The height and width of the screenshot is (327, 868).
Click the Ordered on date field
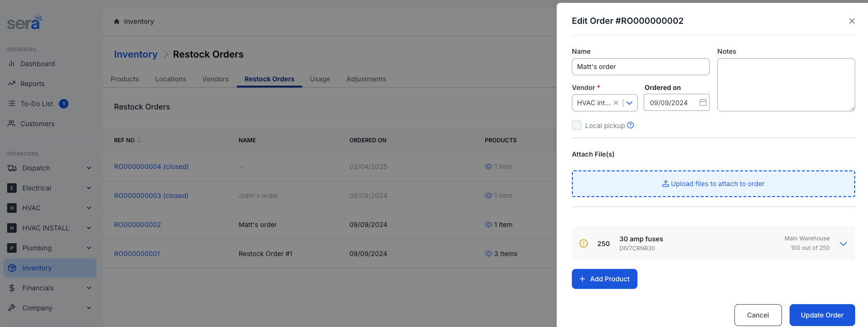676,102
